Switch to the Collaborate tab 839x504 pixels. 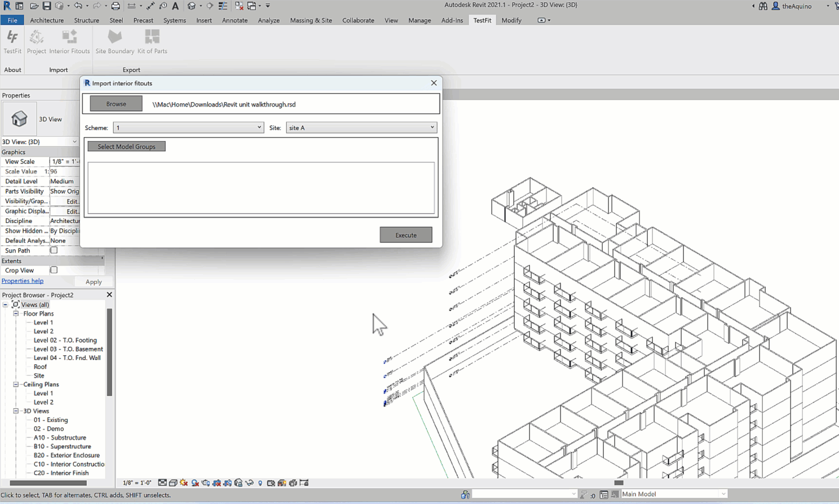click(x=358, y=20)
